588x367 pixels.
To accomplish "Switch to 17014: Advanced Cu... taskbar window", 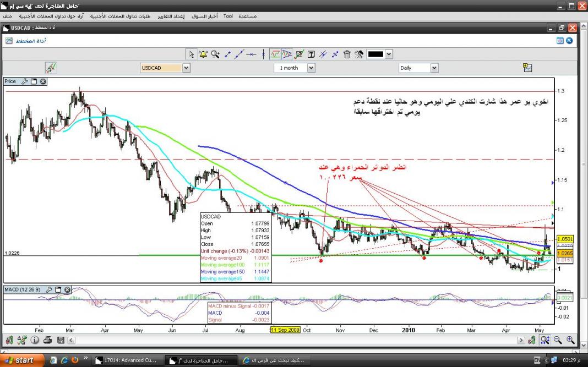I will click(x=126, y=360).
